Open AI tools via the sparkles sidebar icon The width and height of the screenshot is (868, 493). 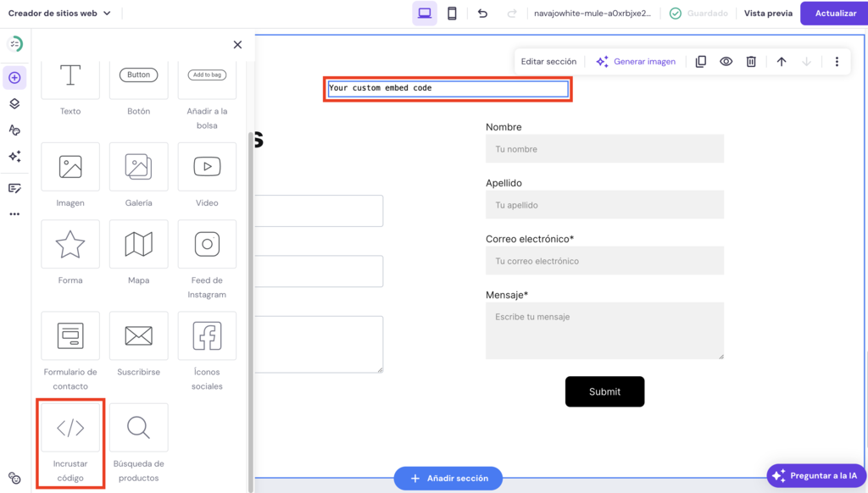[15, 156]
